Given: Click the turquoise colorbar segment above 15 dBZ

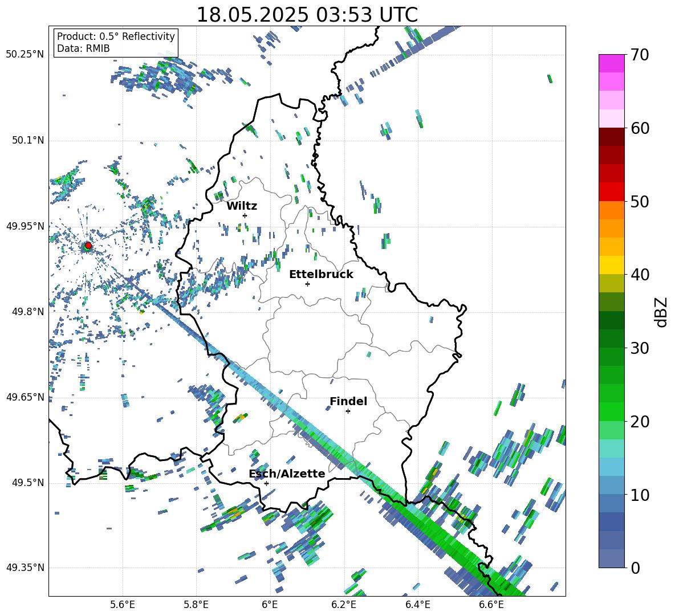Looking at the screenshot, I should [611, 448].
